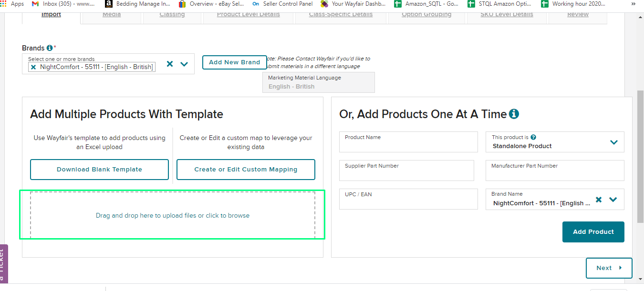Switch to the Classing tab
This screenshot has height=291, width=644.
(172, 14)
